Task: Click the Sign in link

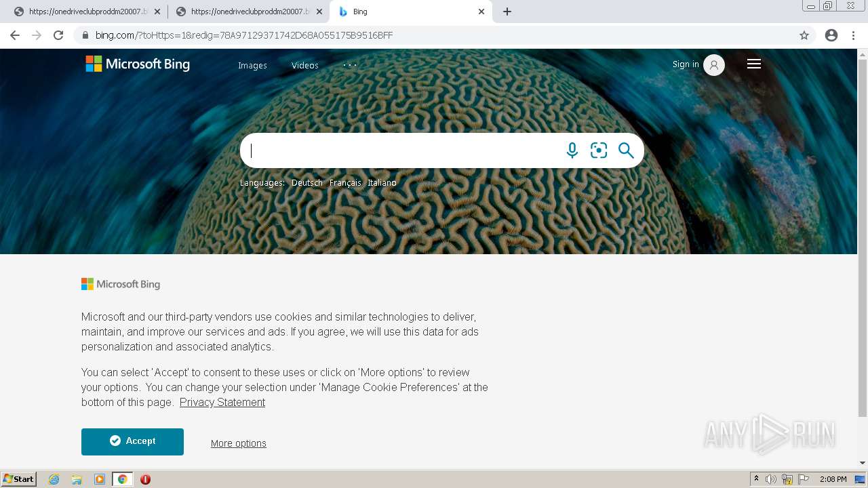Action: pyautogui.click(x=686, y=64)
